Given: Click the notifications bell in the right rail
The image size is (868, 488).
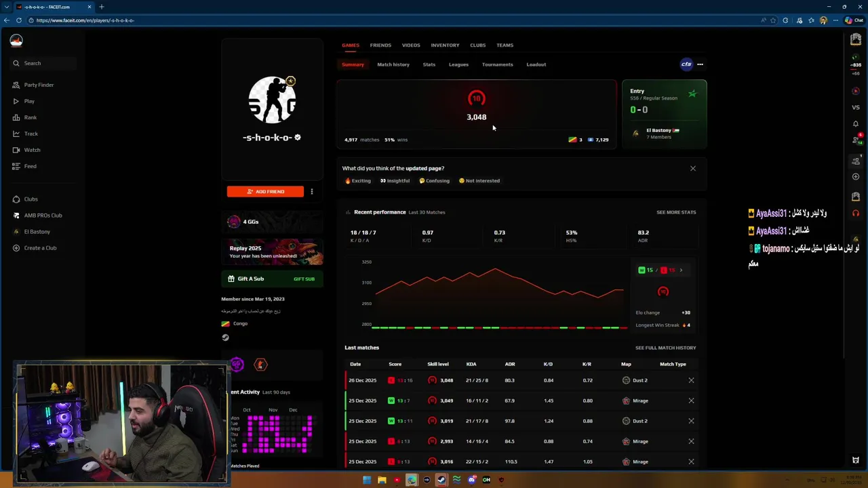Looking at the screenshot, I should [x=856, y=123].
